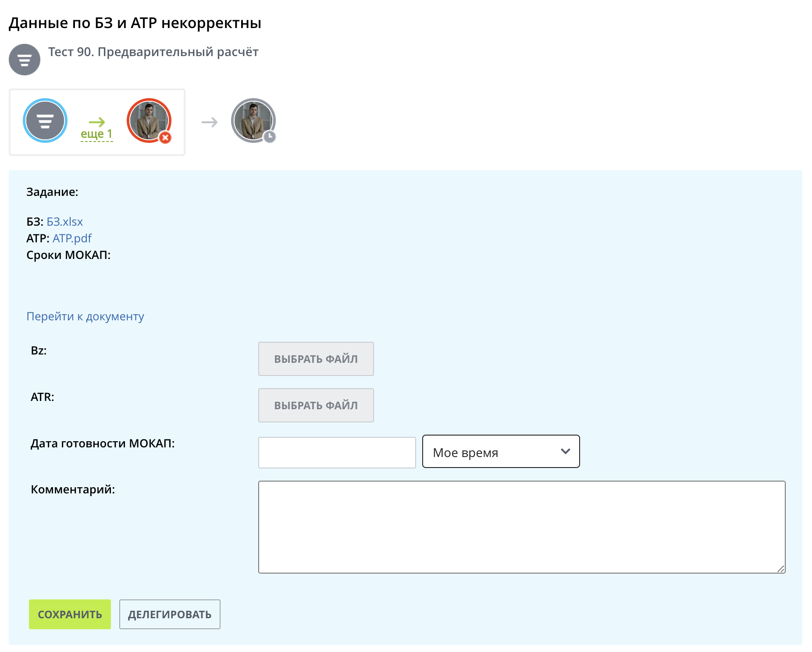The image size is (812, 652).
Task: Click the clock pending status badge
Action: (x=270, y=137)
